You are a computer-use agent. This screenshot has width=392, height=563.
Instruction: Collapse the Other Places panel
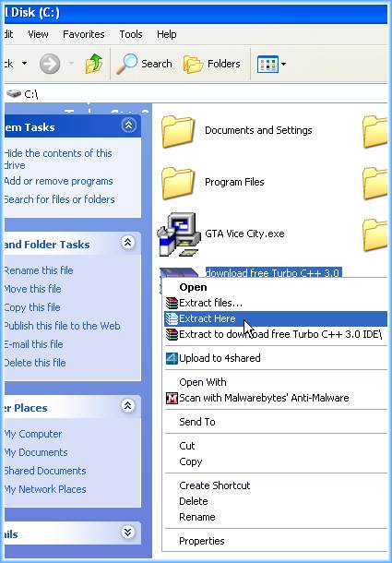128,406
